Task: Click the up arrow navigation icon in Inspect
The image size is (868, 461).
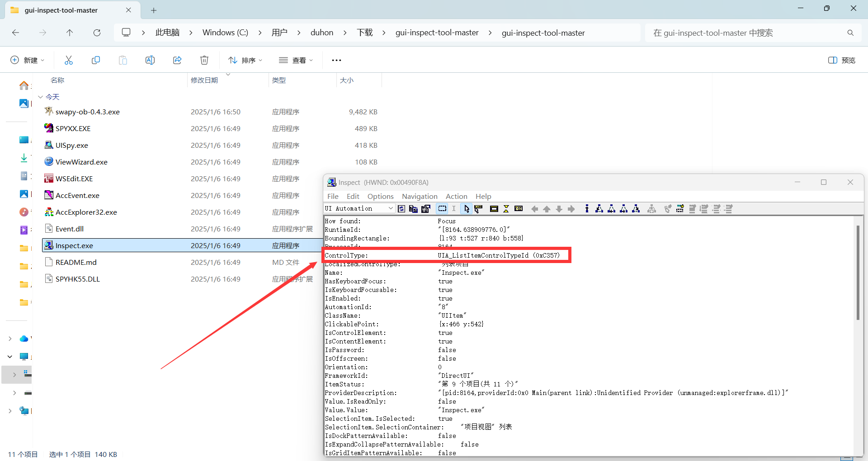Action: click(547, 208)
